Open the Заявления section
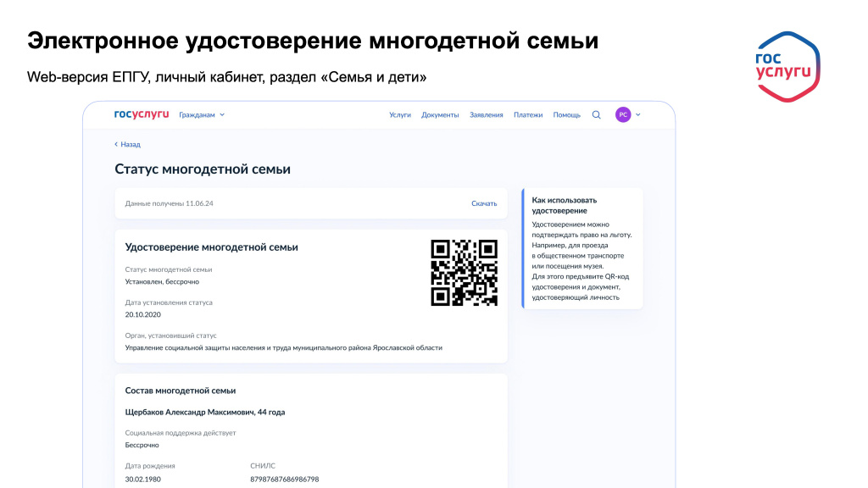868x488 pixels. pyautogui.click(x=485, y=114)
